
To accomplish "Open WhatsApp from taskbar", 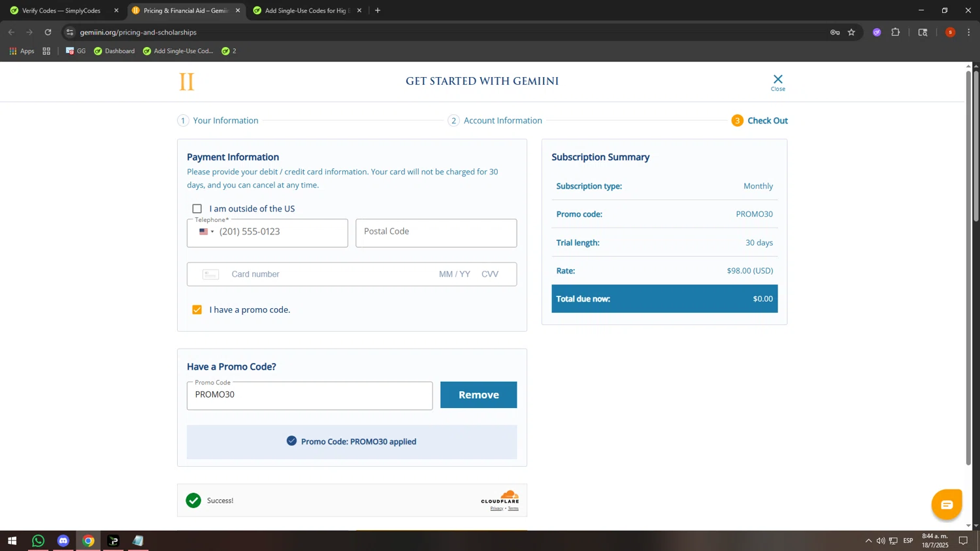I will click(x=38, y=541).
